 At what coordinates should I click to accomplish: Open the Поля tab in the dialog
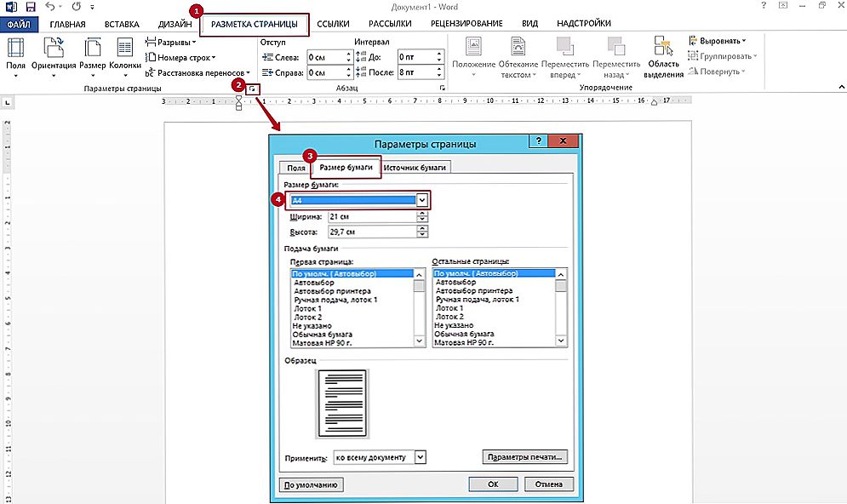click(x=295, y=168)
